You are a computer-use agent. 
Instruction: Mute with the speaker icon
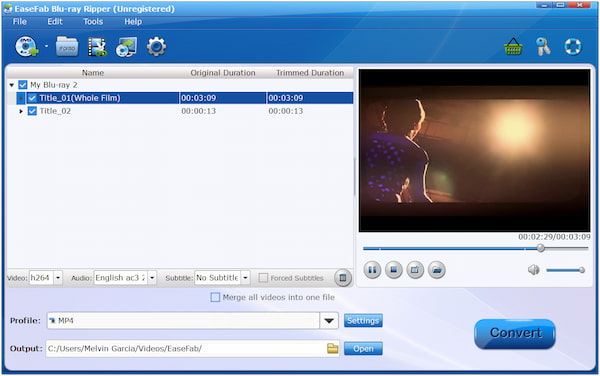(x=534, y=270)
